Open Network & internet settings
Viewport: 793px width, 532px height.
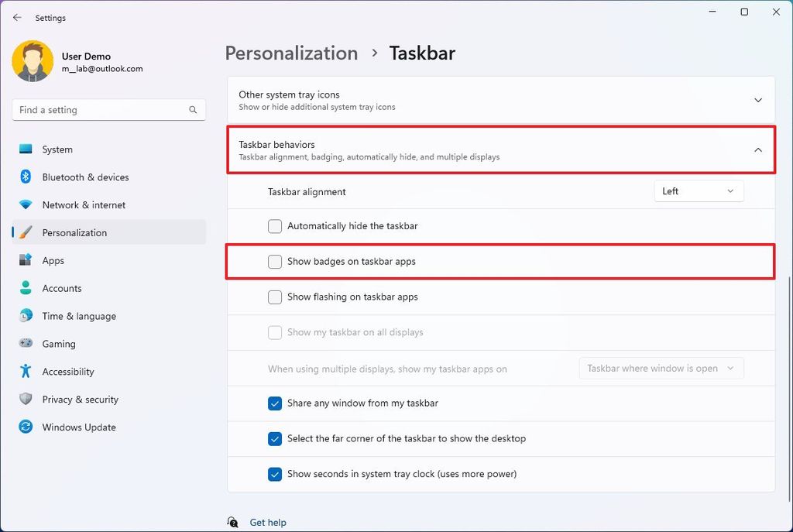click(26, 204)
